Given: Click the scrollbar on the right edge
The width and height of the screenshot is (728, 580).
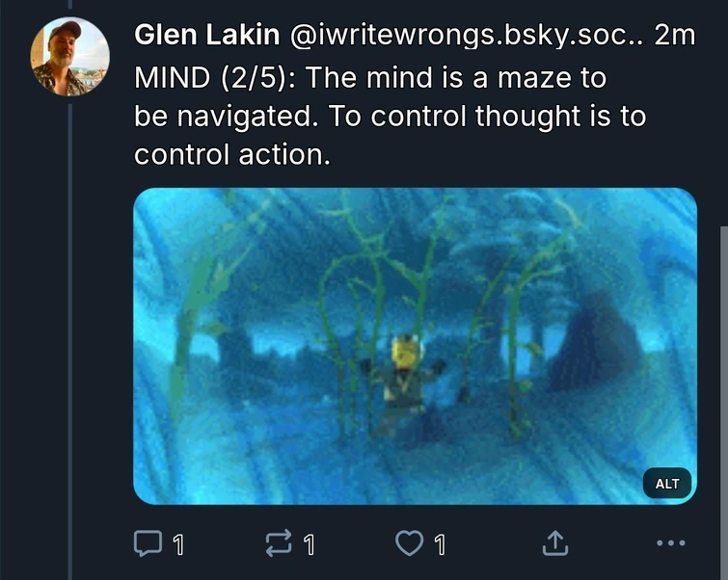Looking at the screenshot, I should point(723,385).
